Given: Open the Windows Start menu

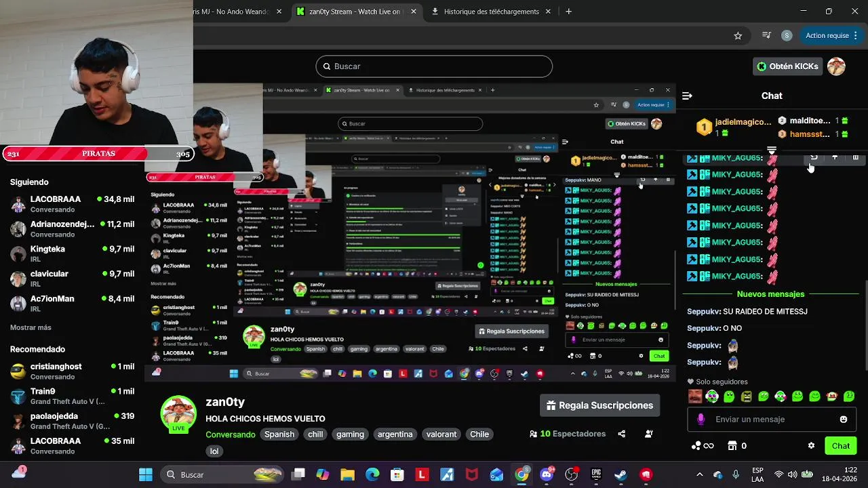Looking at the screenshot, I should (x=146, y=474).
